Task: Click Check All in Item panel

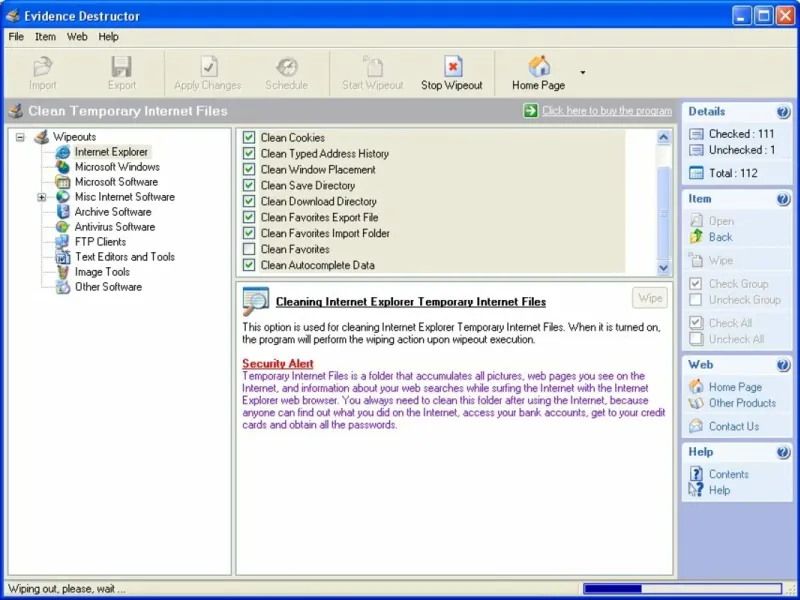Action: [x=730, y=323]
